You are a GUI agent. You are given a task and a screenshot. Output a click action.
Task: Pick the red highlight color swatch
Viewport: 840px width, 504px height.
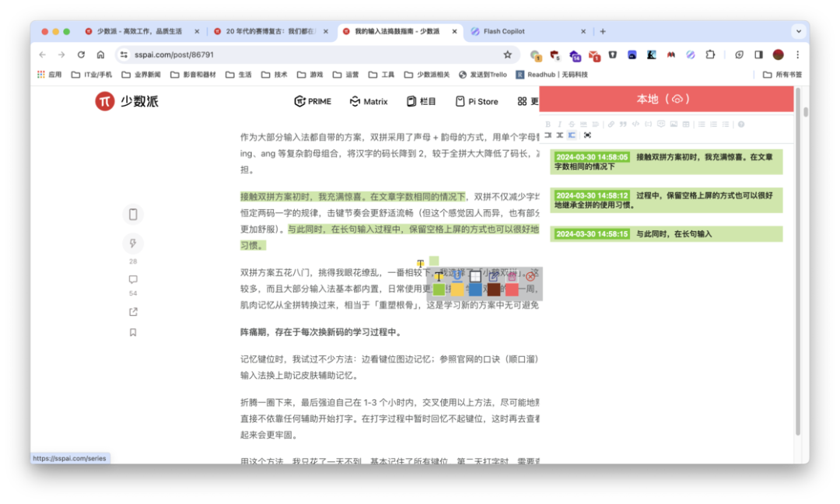pyautogui.click(x=512, y=290)
